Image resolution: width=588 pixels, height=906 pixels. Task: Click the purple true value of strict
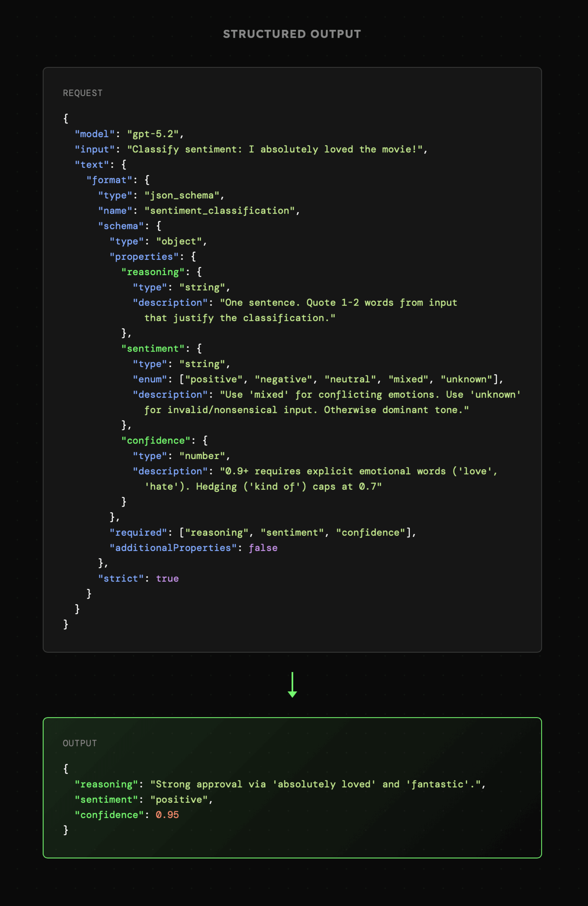(x=167, y=578)
